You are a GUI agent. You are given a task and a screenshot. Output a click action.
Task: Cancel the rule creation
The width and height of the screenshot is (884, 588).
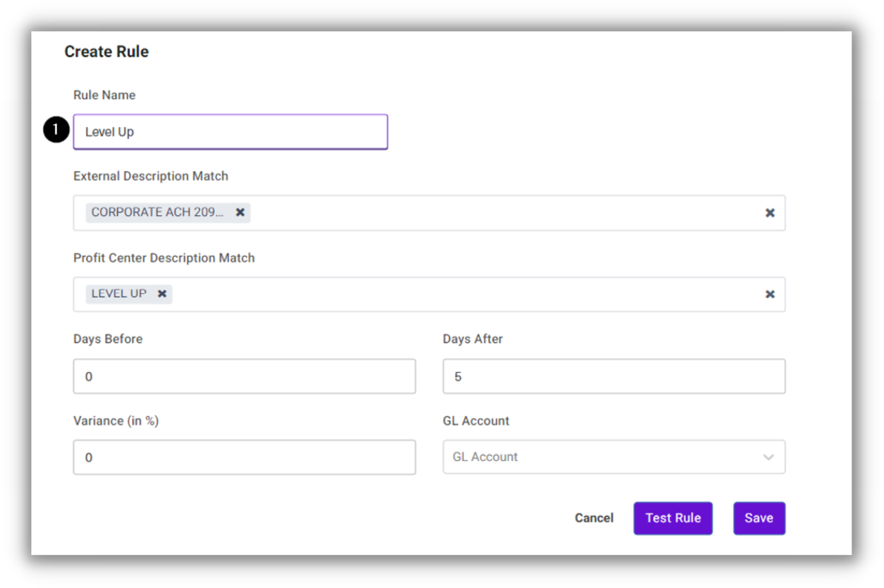tap(594, 518)
